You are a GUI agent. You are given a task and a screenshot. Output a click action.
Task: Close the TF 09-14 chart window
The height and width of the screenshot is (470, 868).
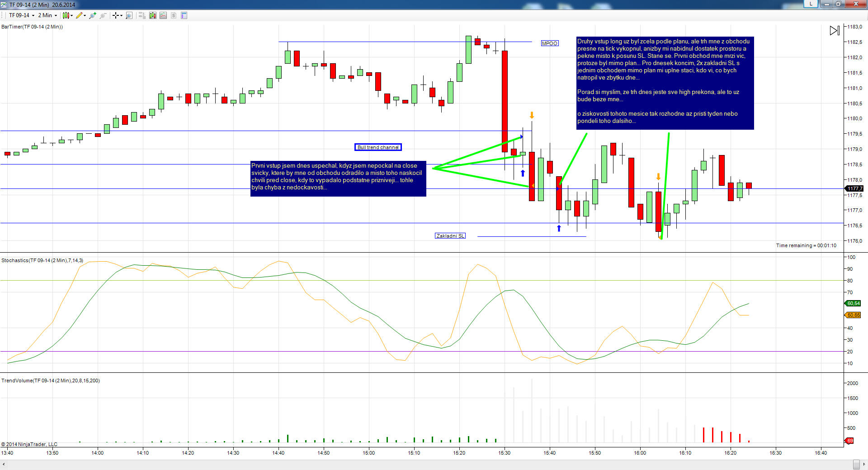click(855, 4)
